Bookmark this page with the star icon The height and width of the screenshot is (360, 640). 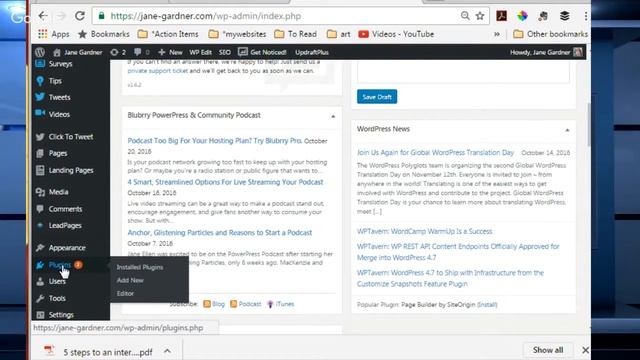tap(480, 16)
